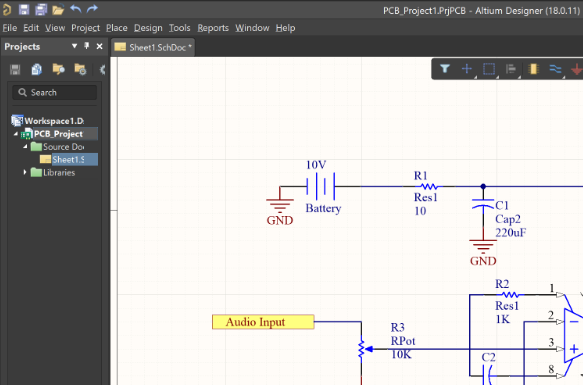This screenshot has width=583, height=385.
Task: Click the Save All icon in title bar
Action: (41, 9)
